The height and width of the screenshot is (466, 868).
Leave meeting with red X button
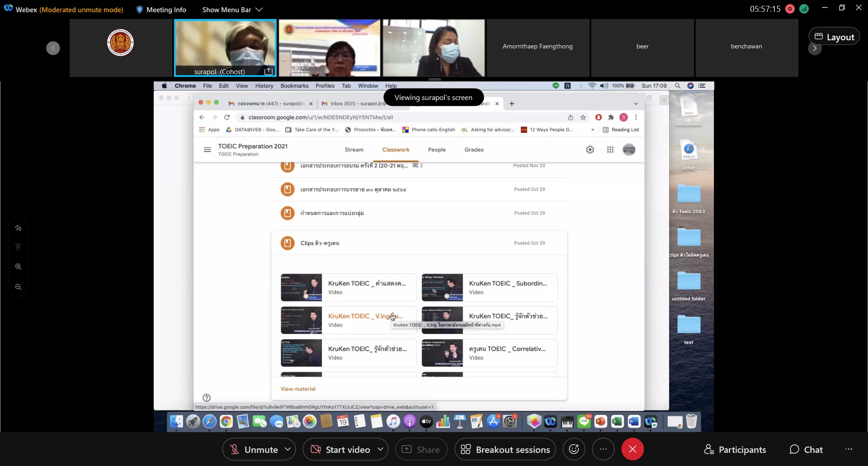632,449
